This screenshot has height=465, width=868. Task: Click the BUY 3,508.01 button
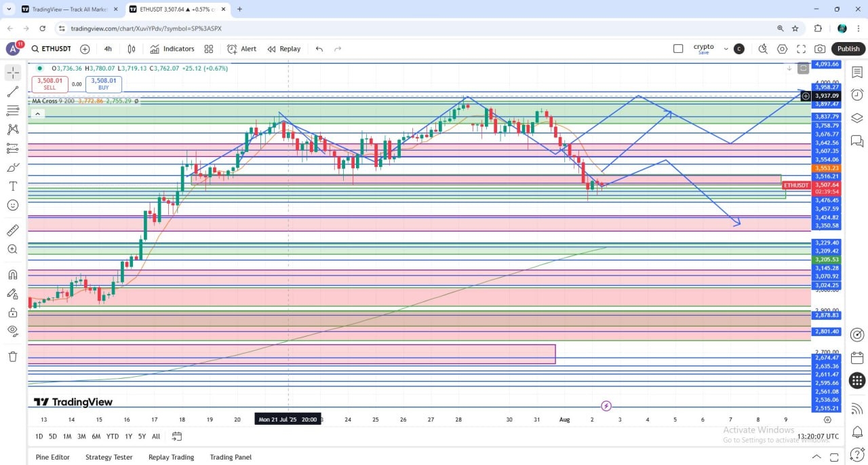coord(104,84)
